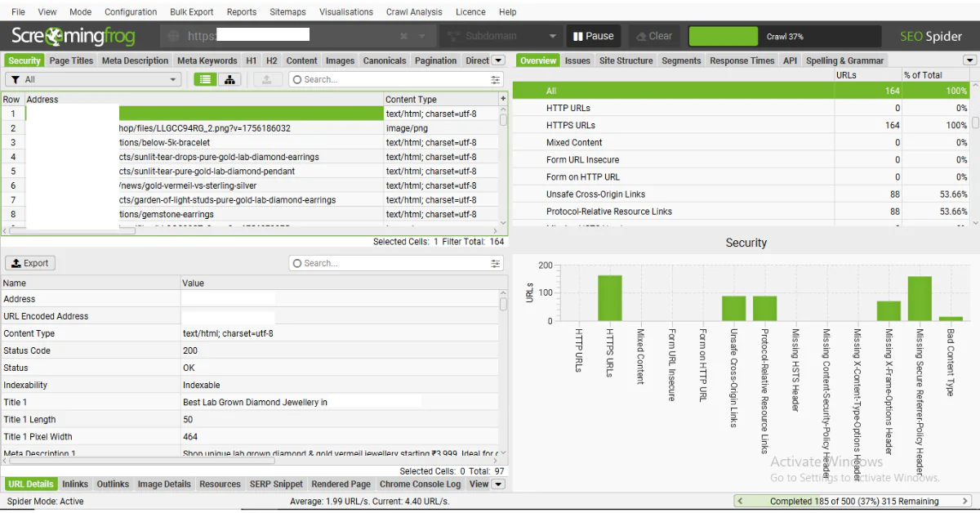The image size is (980, 513).
Task: Switch to Page Titles tab
Action: [x=72, y=60]
